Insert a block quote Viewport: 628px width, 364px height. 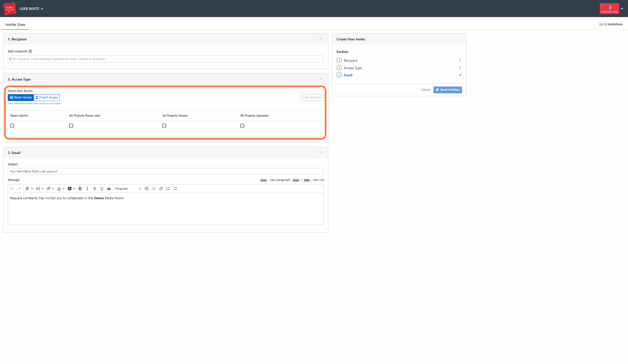(109, 189)
